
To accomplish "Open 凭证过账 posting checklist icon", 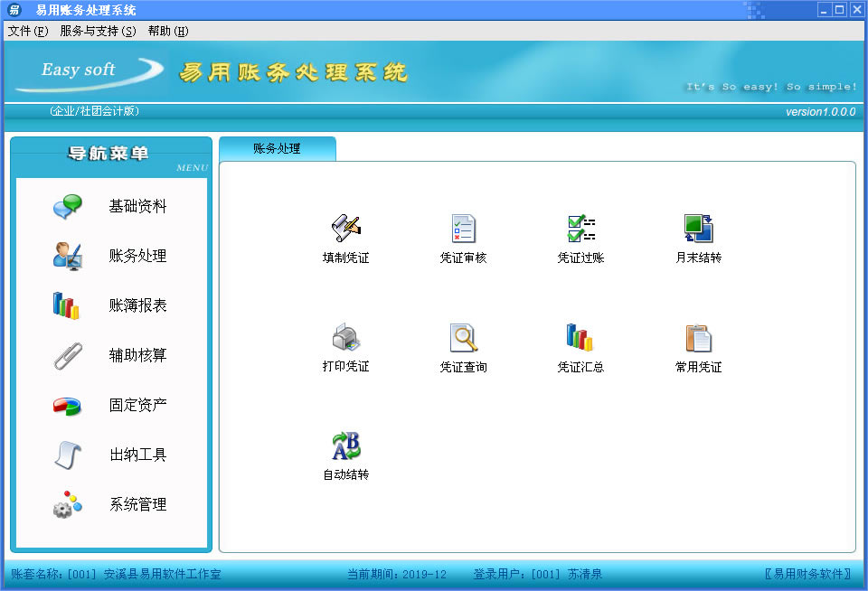I will pyautogui.click(x=580, y=228).
